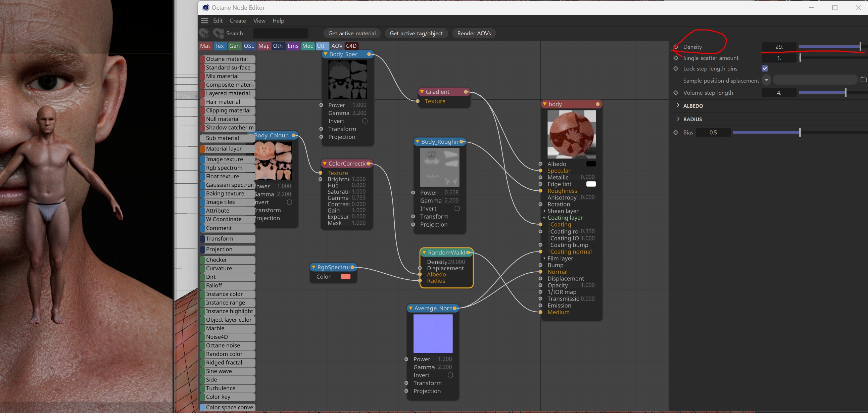
Task: Click the ColorCorrection node output pin
Action: (368, 164)
